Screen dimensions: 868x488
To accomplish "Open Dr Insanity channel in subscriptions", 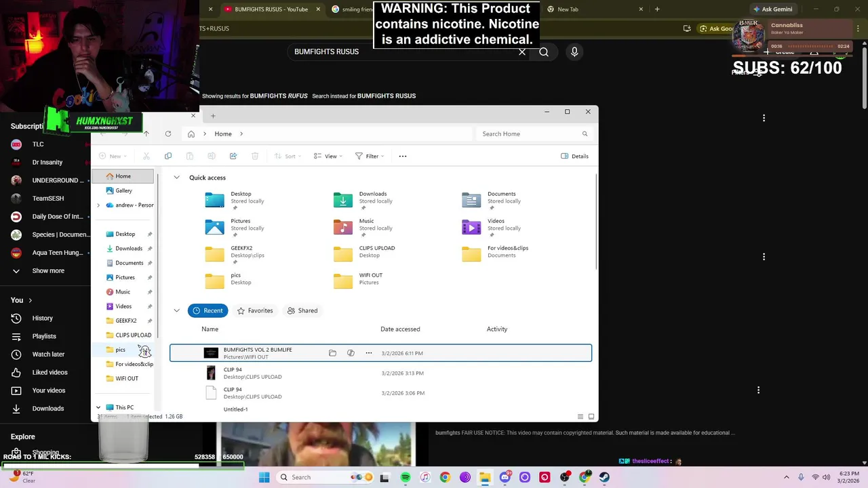I will [x=47, y=162].
